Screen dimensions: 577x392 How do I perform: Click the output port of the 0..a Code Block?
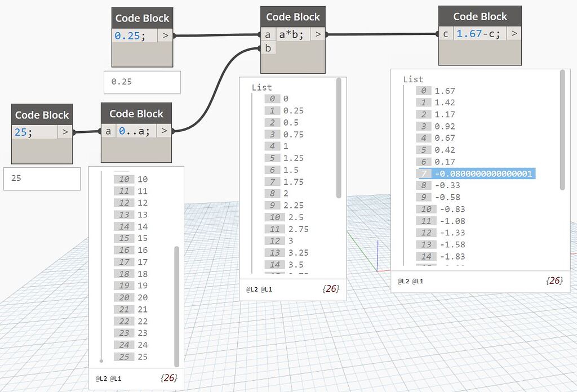tap(163, 131)
